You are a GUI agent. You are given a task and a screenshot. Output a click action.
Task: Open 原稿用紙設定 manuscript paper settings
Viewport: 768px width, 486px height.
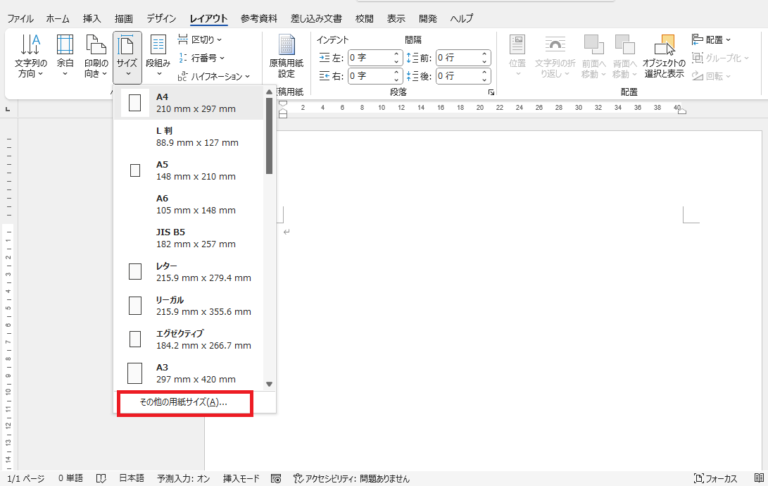click(287, 56)
